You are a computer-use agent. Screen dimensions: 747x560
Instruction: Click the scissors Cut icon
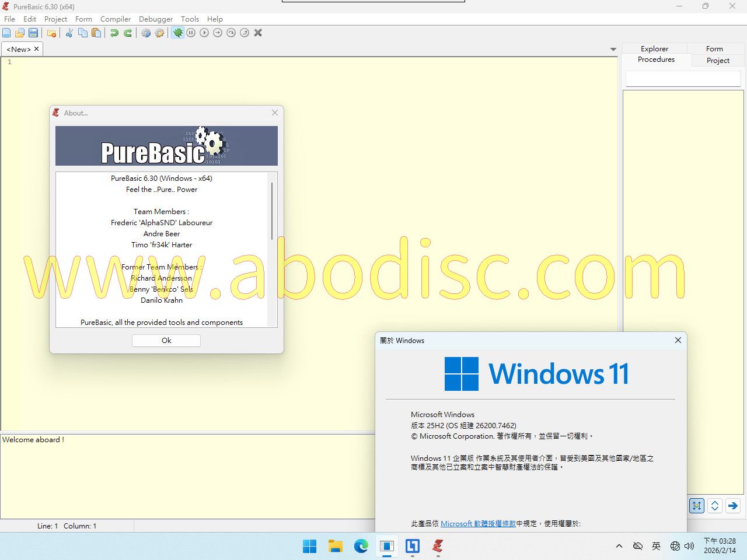[x=69, y=33]
